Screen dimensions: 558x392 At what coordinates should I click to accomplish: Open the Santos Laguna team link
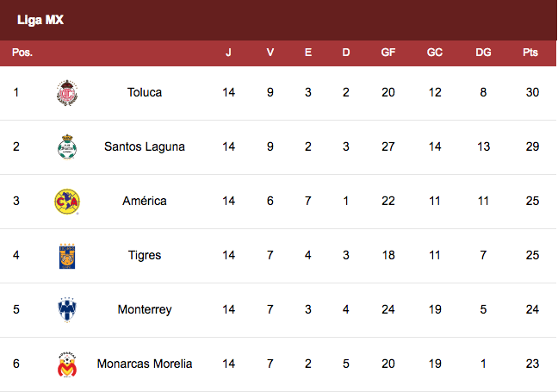(145, 146)
